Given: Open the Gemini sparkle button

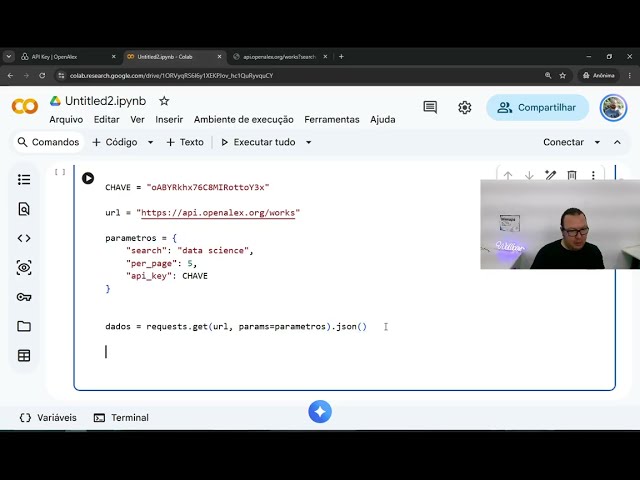Looking at the screenshot, I should click(x=320, y=412).
